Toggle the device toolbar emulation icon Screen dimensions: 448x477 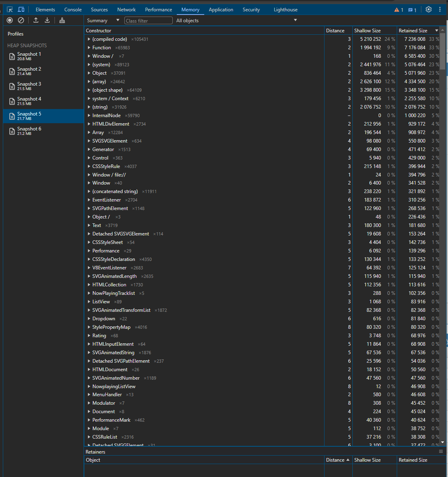point(21,9)
